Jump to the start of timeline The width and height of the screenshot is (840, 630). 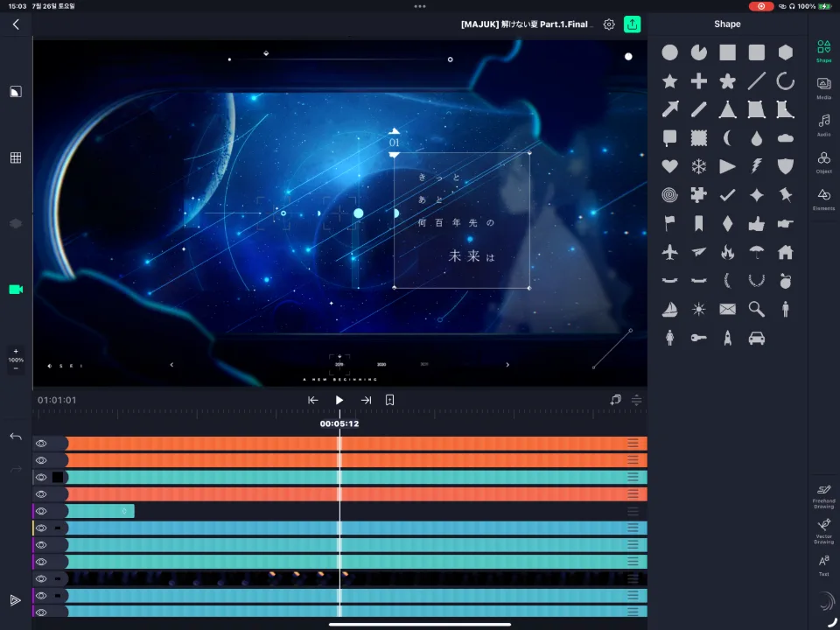click(x=313, y=400)
